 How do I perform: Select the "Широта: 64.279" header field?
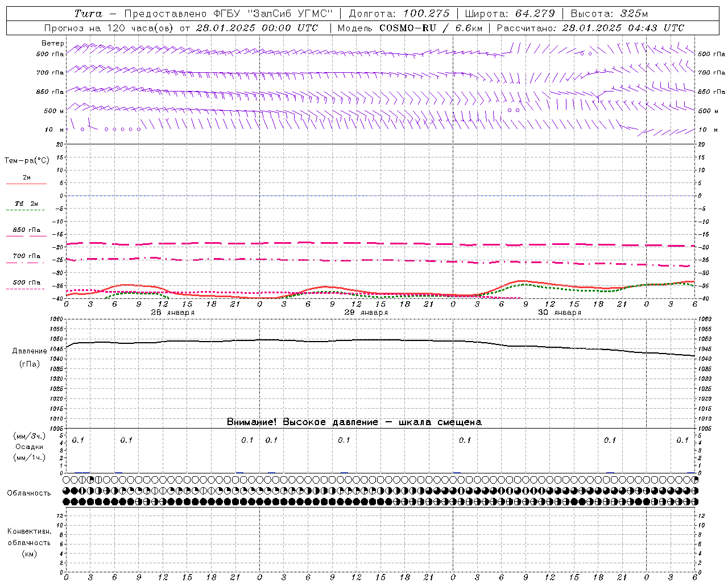pyautogui.click(x=510, y=14)
